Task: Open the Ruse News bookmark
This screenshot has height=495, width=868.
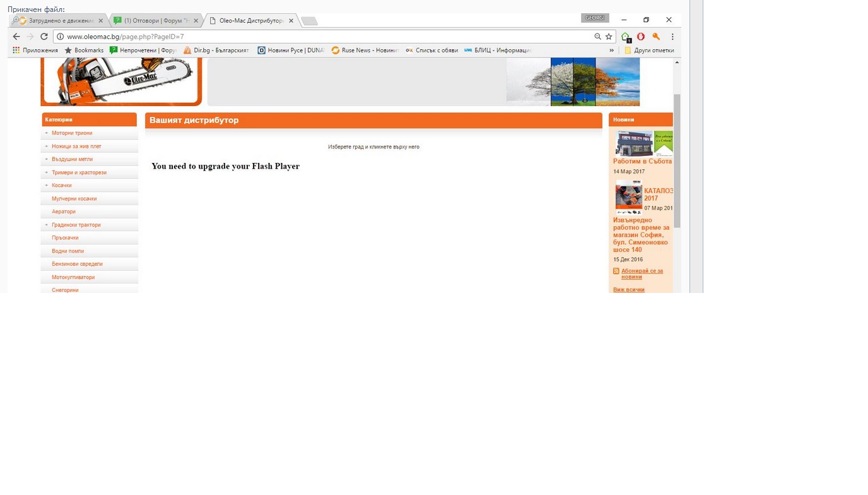Action: (365, 51)
